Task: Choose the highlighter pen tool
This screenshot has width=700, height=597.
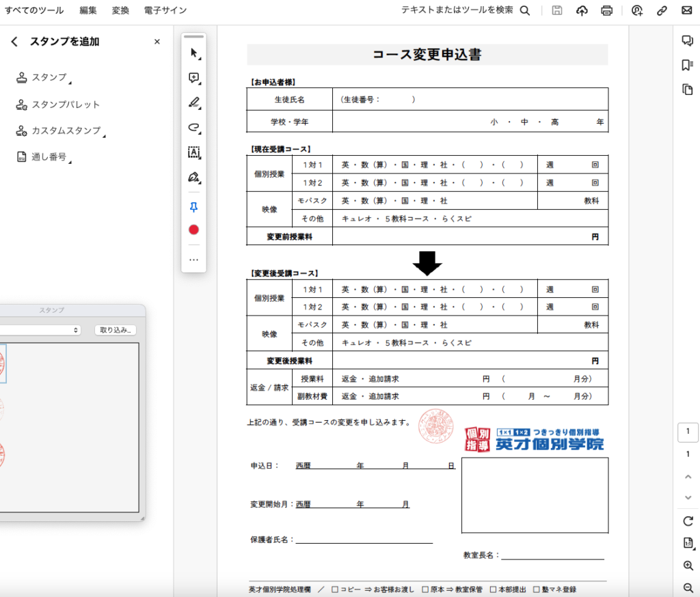Action: (x=193, y=103)
